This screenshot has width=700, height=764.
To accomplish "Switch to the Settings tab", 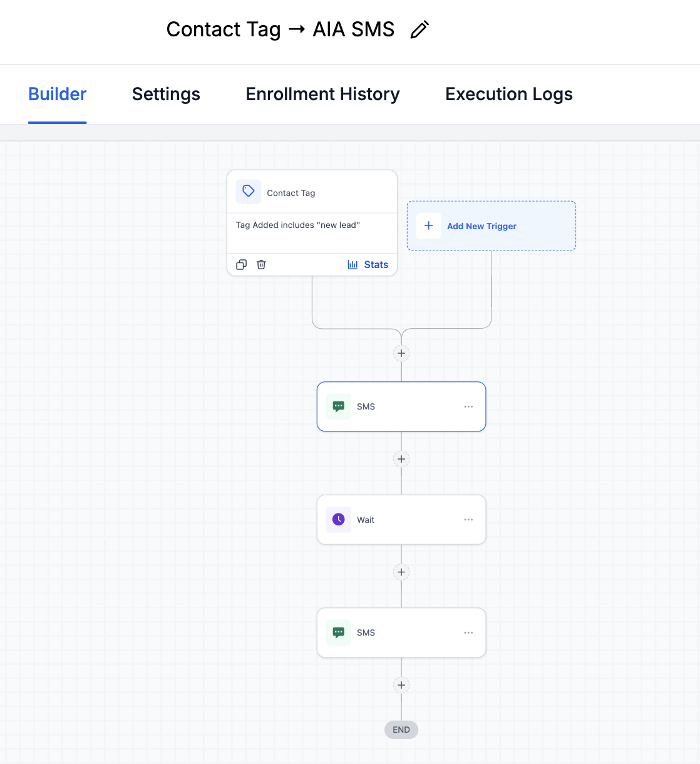I will point(165,94).
